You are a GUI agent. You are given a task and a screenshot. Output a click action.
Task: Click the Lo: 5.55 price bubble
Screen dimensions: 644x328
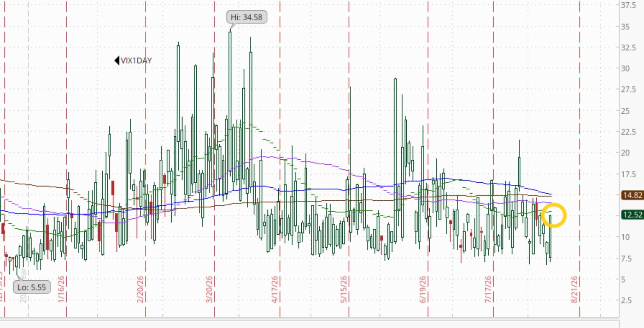[x=32, y=287]
